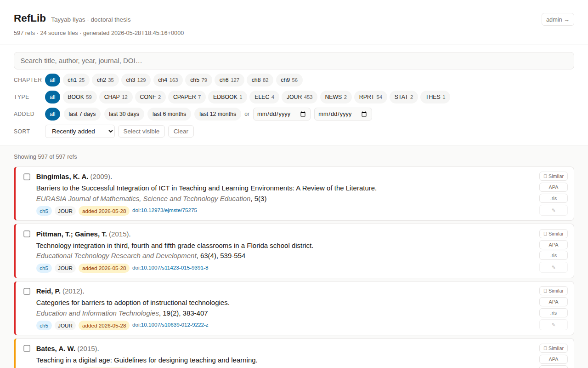The image size is (588, 368).
Task: Filter by type BOOK
Action: (x=79, y=97)
